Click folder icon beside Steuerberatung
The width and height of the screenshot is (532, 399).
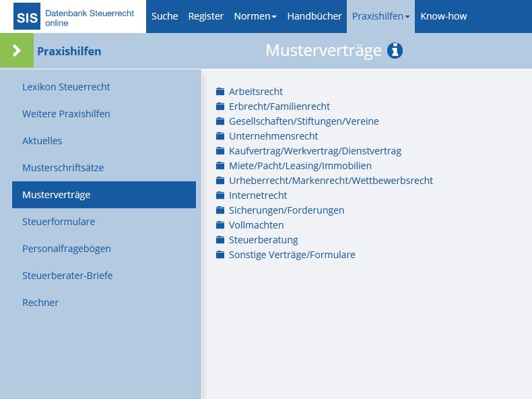click(220, 240)
